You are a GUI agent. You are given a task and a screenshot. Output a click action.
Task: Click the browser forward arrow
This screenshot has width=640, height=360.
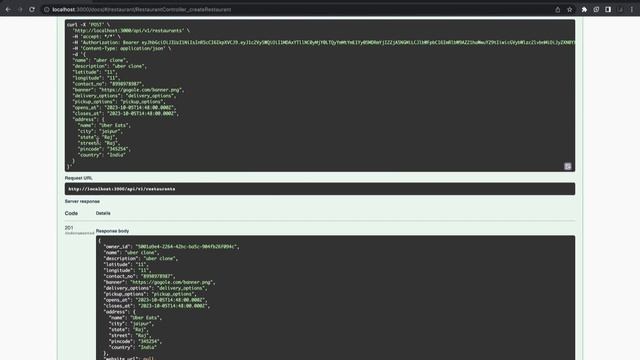(x=20, y=9)
